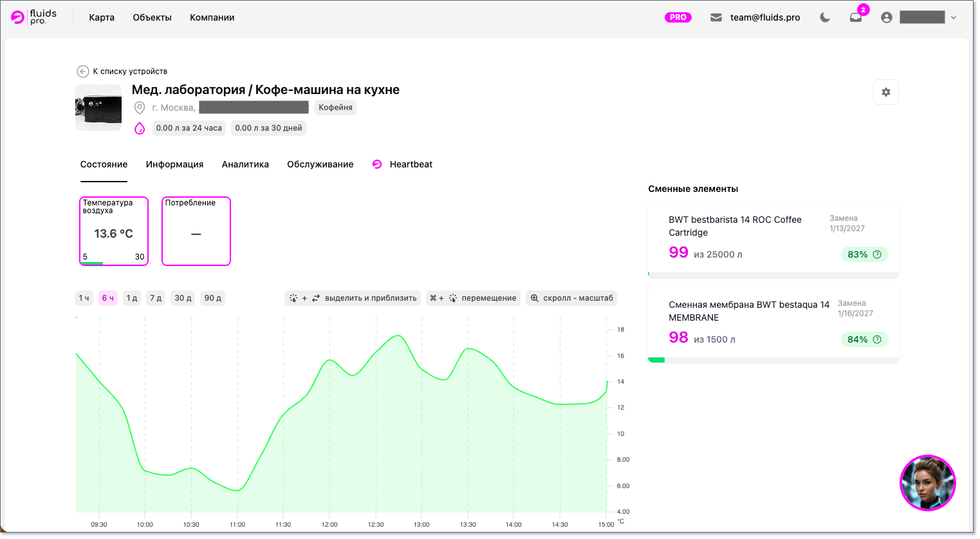The width and height of the screenshot is (980, 539).
Task: Click the mail envelope icon
Action: [716, 17]
